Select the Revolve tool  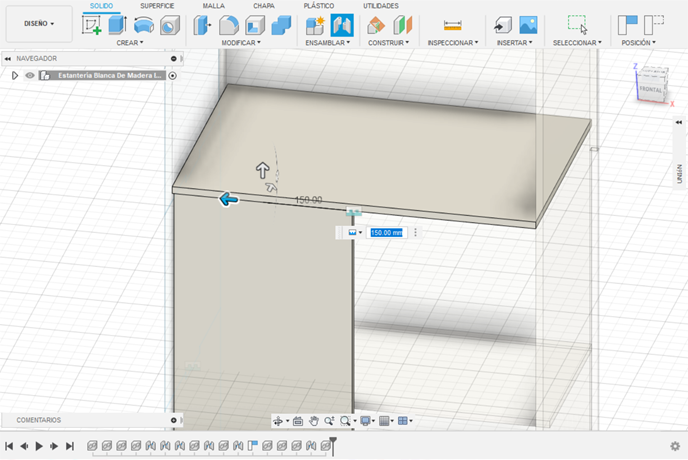coord(143,25)
